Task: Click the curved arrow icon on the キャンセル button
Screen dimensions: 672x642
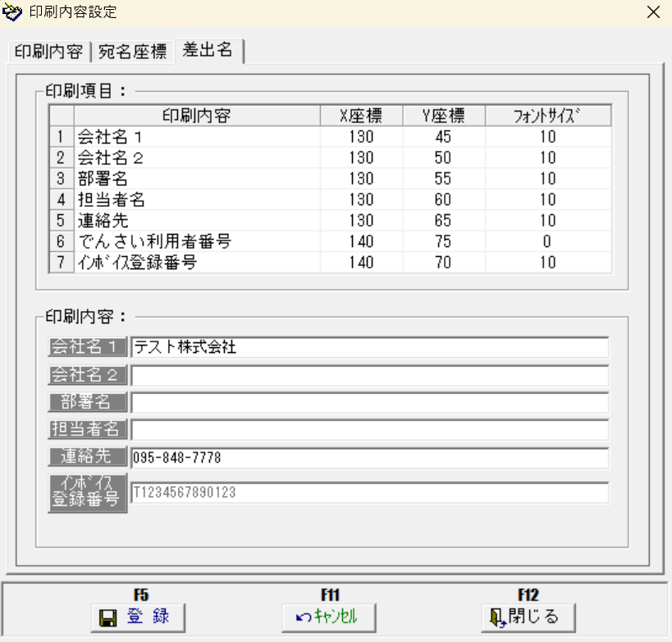Action: click(304, 617)
